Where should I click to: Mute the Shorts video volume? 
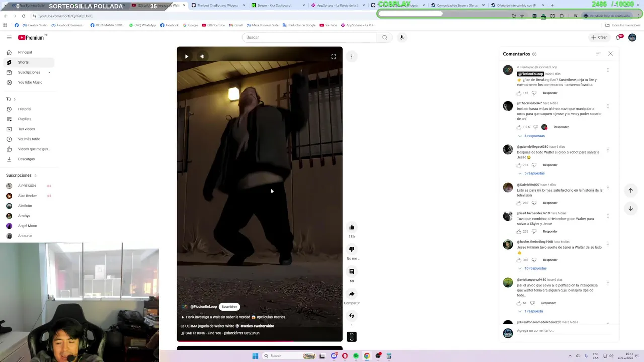(202, 56)
